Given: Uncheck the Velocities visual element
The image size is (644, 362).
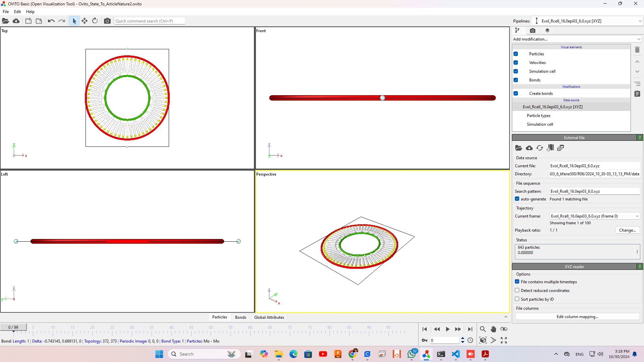Looking at the screenshot, I should (x=516, y=63).
